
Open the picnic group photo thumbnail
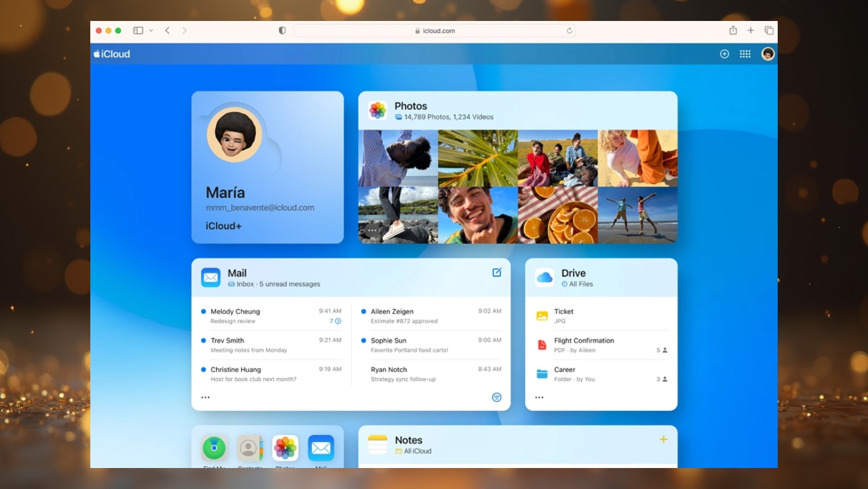[558, 158]
